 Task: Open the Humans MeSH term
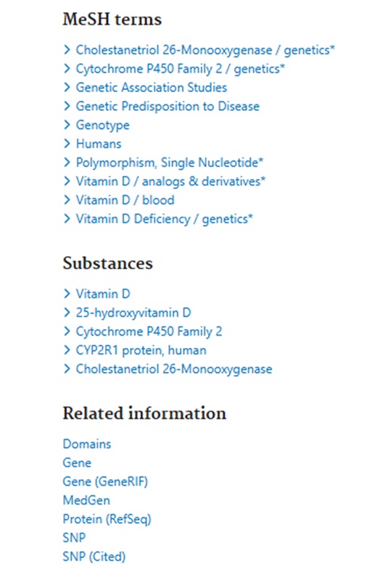[99, 144]
